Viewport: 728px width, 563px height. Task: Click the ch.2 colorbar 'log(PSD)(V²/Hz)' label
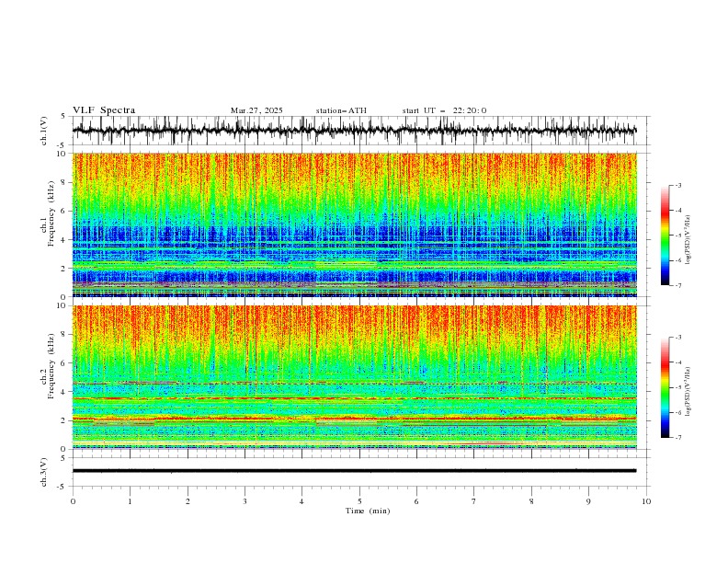tap(688, 391)
